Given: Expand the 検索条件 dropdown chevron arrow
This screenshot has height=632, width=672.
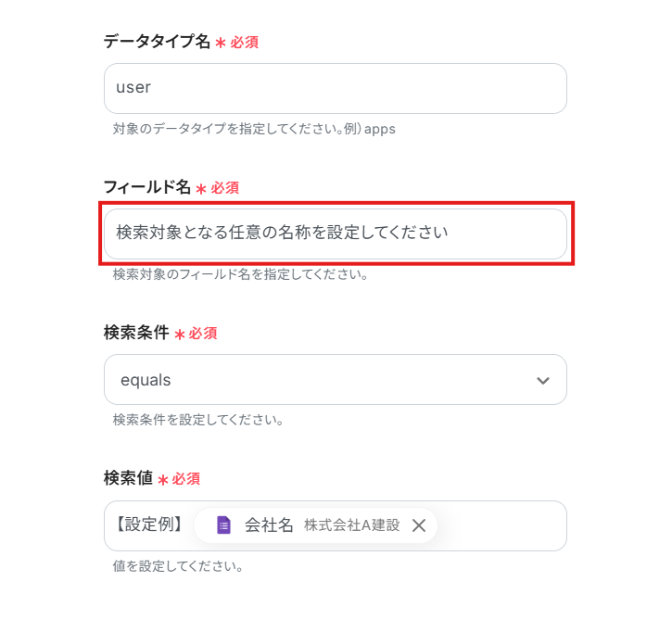Looking at the screenshot, I should tap(543, 380).
